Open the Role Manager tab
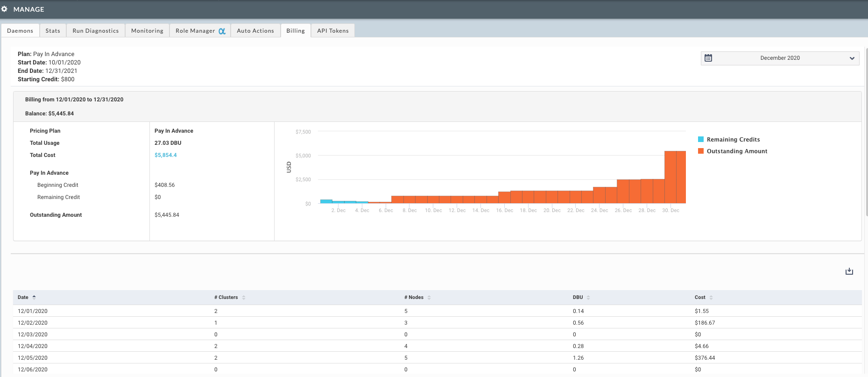The image size is (868, 377). [200, 31]
